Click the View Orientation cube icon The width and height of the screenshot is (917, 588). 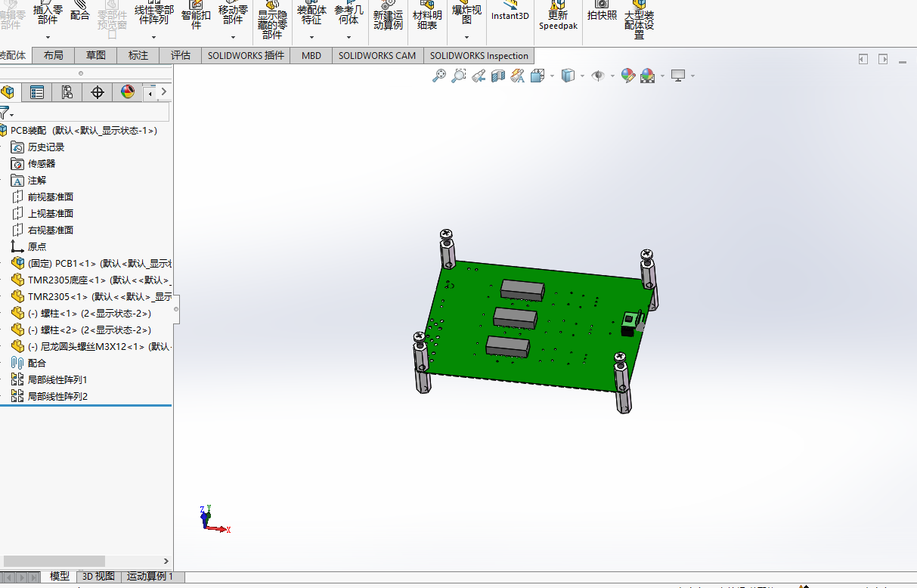[x=537, y=76]
